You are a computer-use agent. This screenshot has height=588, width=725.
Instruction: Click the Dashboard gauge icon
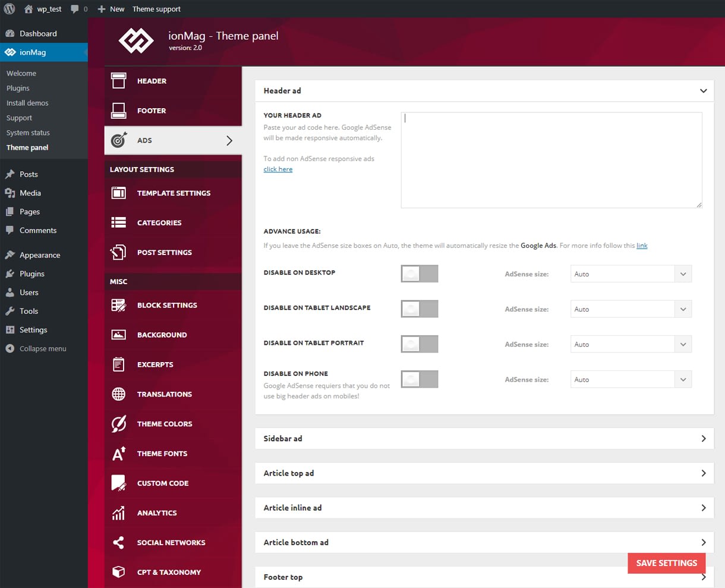pyautogui.click(x=10, y=34)
